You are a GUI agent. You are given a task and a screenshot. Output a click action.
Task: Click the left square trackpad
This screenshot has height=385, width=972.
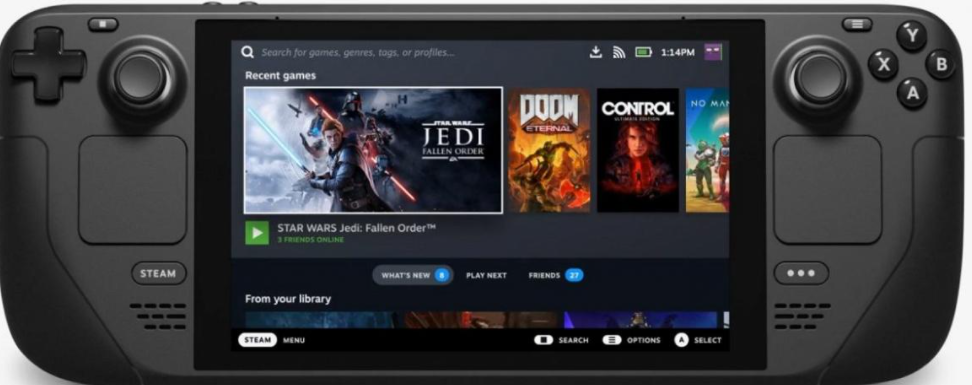(133, 190)
